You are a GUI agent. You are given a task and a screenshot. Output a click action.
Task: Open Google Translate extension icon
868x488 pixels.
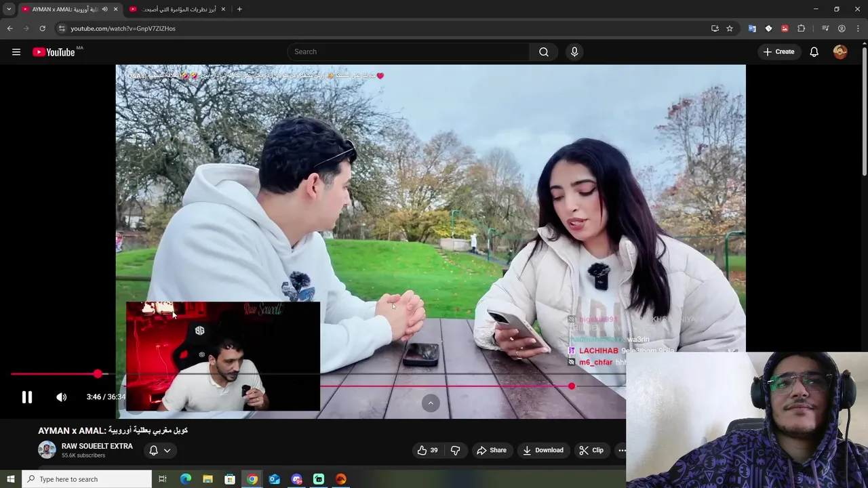tap(752, 28)
